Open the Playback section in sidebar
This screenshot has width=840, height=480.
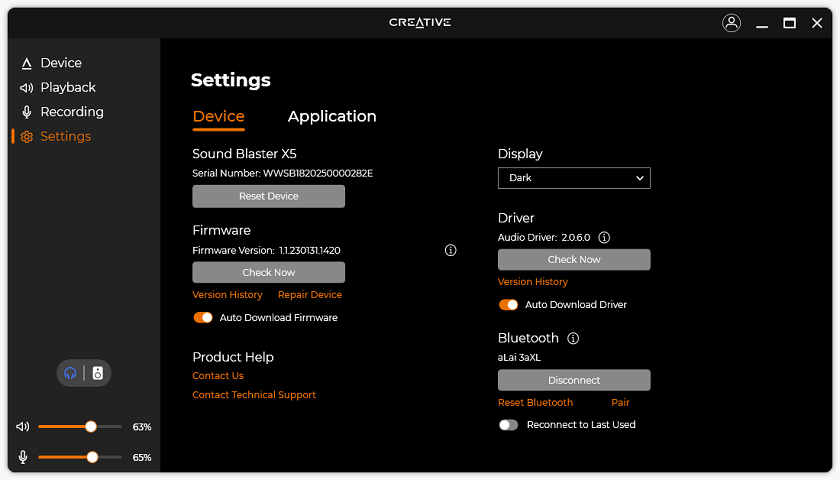click(x=67, y=88)
